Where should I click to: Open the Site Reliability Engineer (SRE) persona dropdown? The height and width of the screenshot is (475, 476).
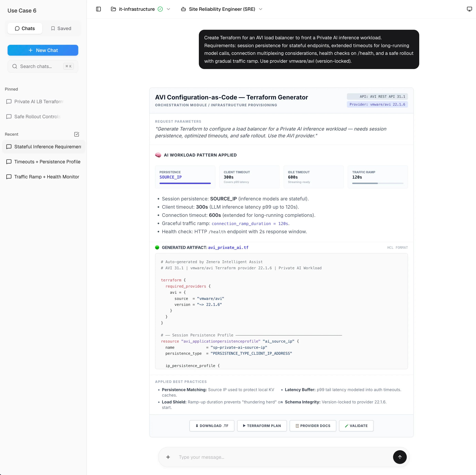pos(260,9)
